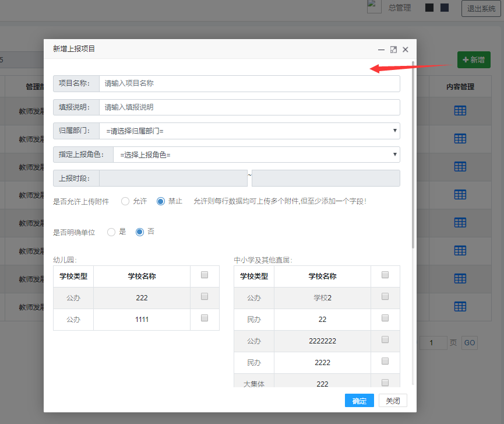Open the 指定上报角色 dropdown

point(256,155)
